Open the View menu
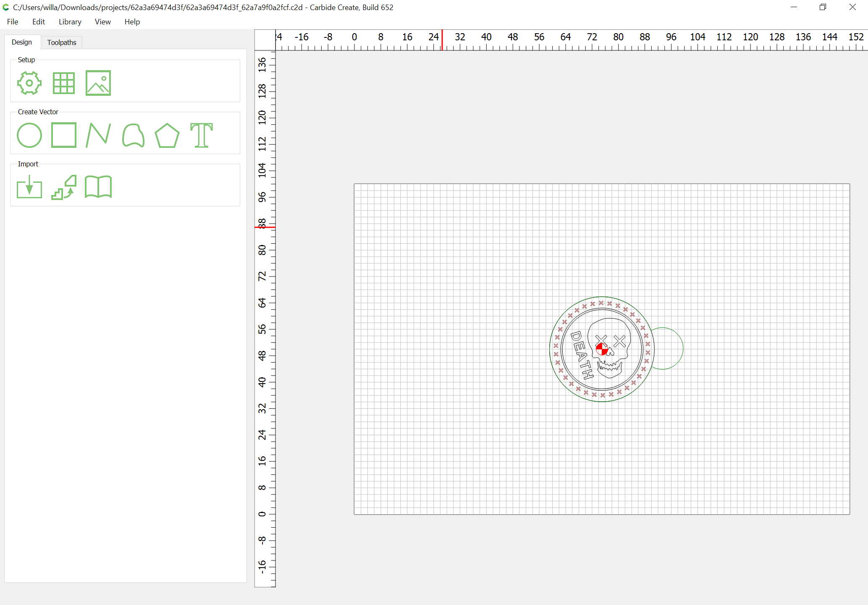This screenshot has height=605, width=868. 102,22
